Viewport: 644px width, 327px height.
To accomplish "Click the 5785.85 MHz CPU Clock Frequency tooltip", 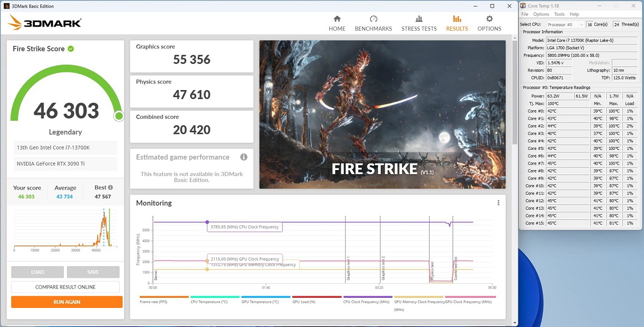I will [245, 227].
